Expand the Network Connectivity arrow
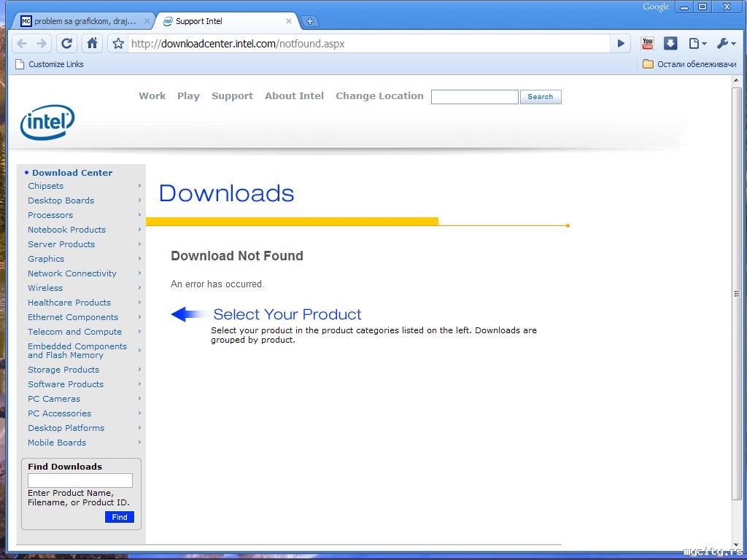Image resolution: width=747 pixels, height=560 pixels. (x=139, y=273)
